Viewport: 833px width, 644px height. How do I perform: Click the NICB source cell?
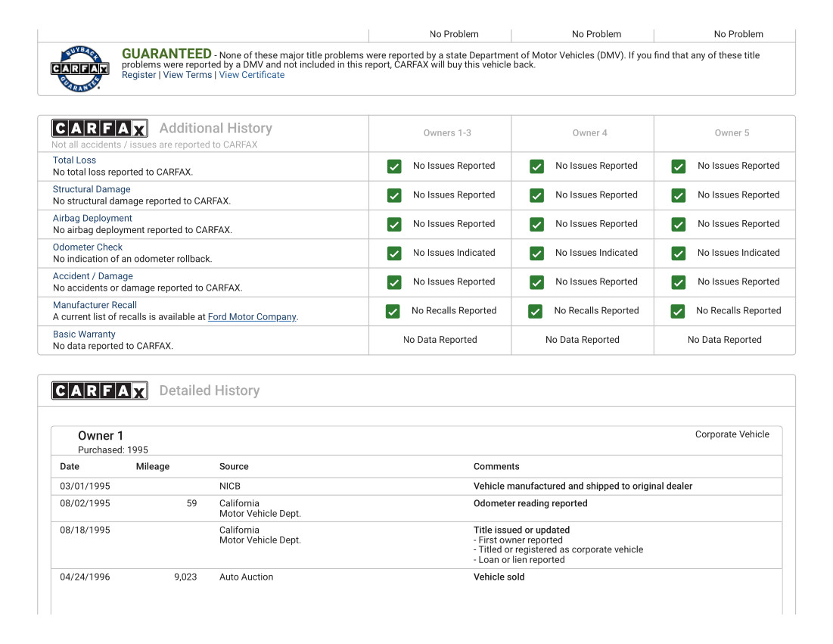click(230, 486)
